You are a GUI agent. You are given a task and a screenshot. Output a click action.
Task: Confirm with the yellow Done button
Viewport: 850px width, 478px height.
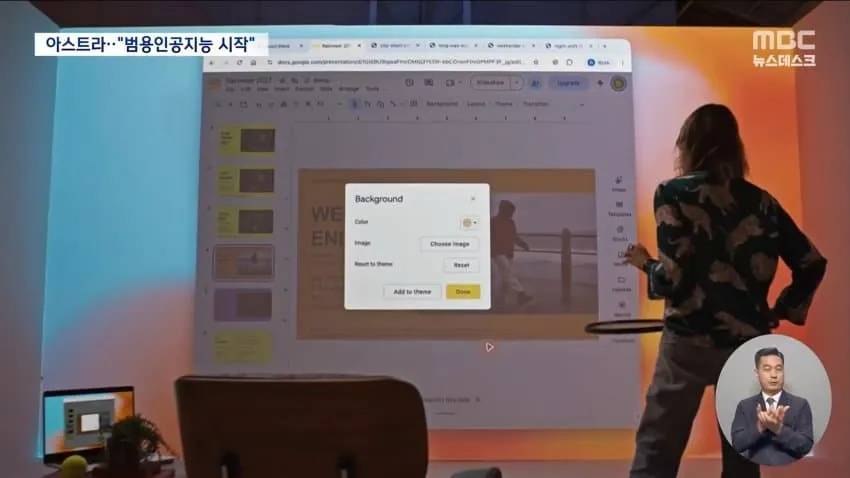pos(463,292)
